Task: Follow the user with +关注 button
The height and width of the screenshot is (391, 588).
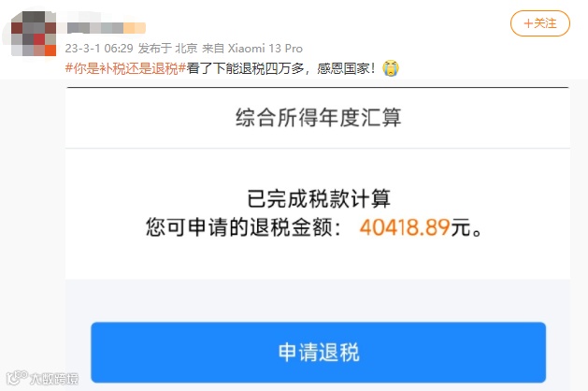Action: [x=540, y=23]
